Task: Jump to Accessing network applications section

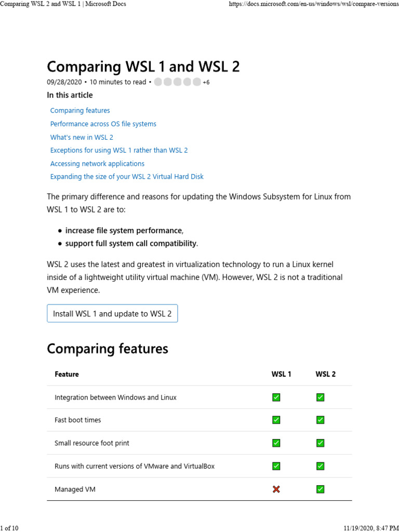Action: click(97, 164)
